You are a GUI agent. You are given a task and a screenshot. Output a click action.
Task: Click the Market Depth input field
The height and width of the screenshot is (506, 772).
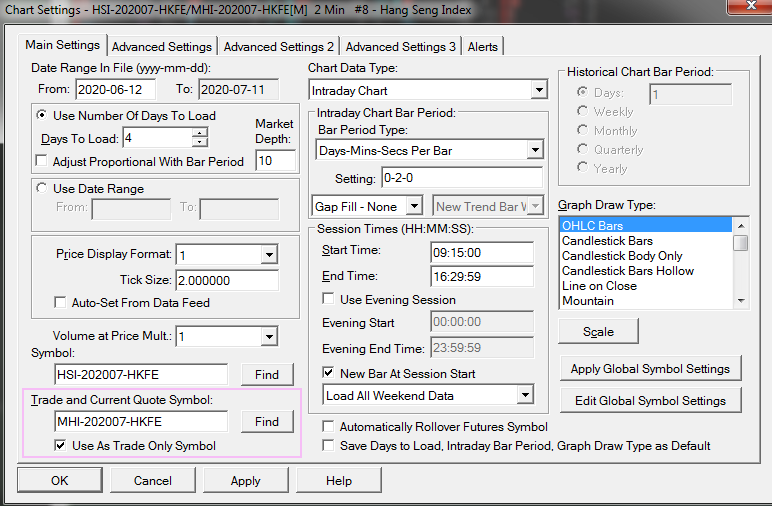(x=276, y=160)
